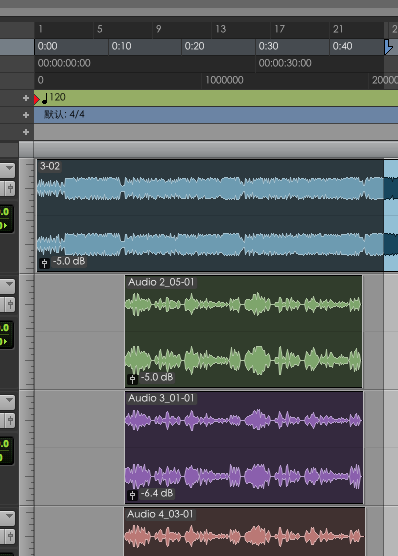Click the plus button on the markers ruler
Image resolution: width=398 pixels, height=556 pixels.
26,132
